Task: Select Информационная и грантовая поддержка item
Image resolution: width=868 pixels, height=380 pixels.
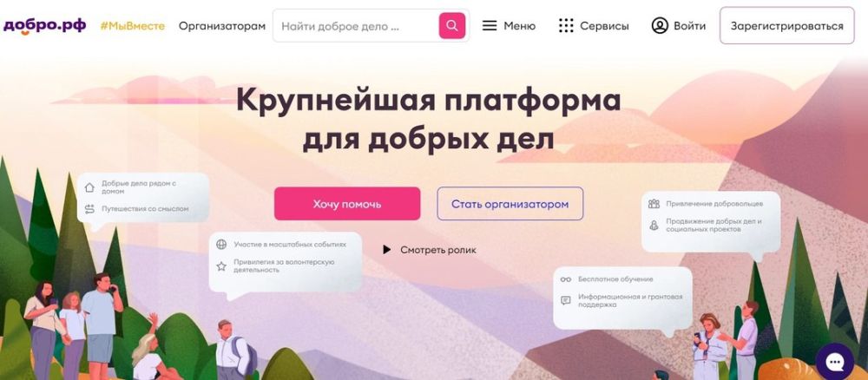Action: pyautogui.click(x=630, y=300)
